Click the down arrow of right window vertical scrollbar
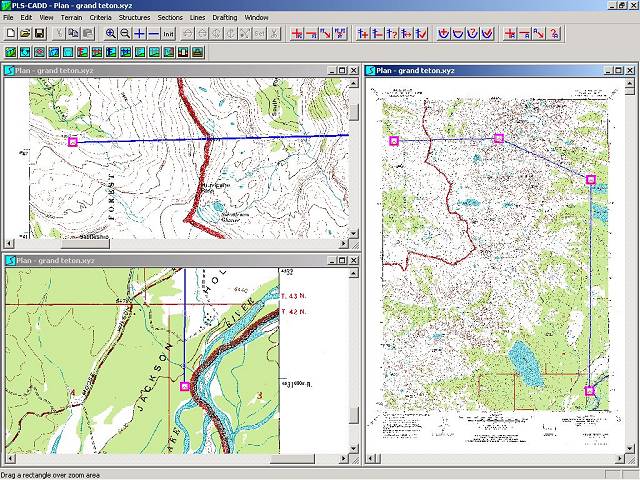This screenshot has width=640, height=480. point(630,449)
